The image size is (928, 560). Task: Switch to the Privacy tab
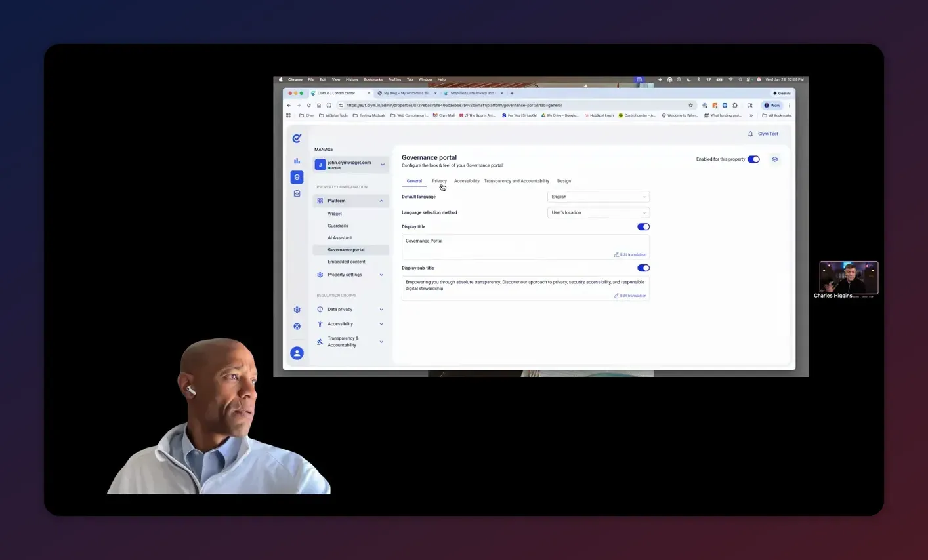[439, 181]
